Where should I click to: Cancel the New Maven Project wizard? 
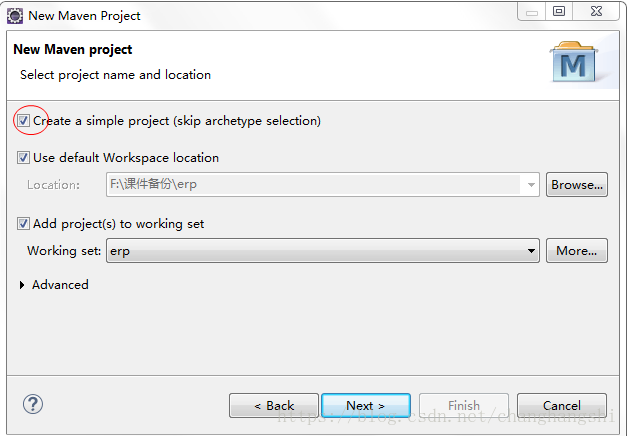[562, 406]
